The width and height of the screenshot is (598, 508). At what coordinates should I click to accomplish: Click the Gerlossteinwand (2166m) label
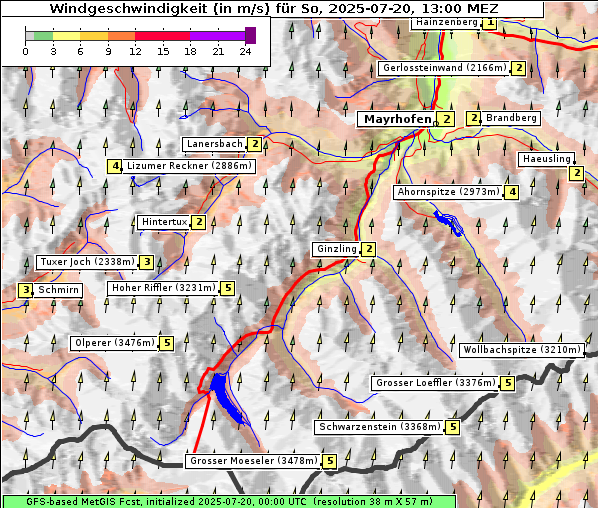[444, 68]
